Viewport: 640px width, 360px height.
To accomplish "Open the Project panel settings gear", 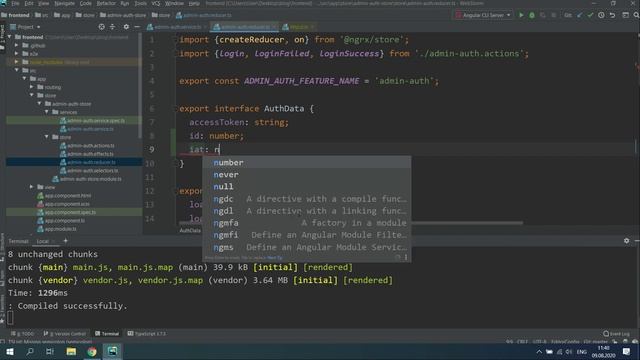I will coord(126,27).
